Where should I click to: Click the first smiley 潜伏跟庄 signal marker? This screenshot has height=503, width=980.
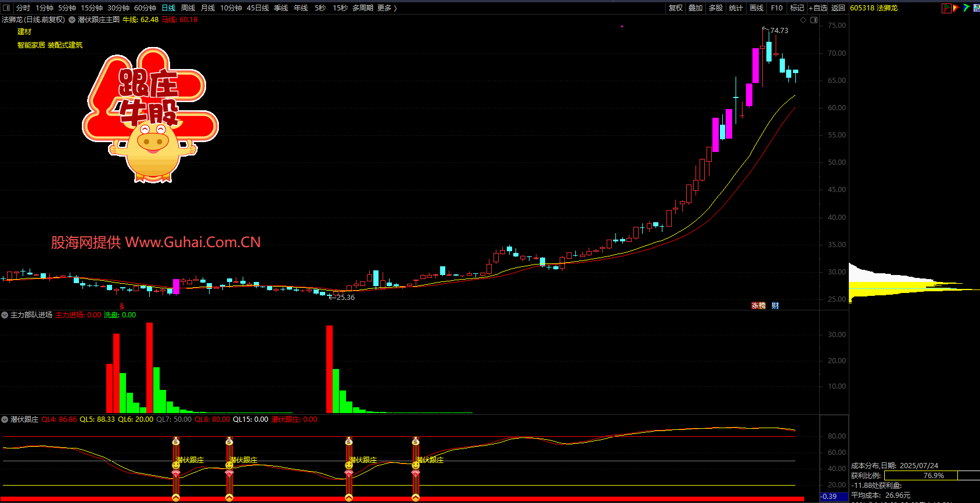(x=176, y=465)
